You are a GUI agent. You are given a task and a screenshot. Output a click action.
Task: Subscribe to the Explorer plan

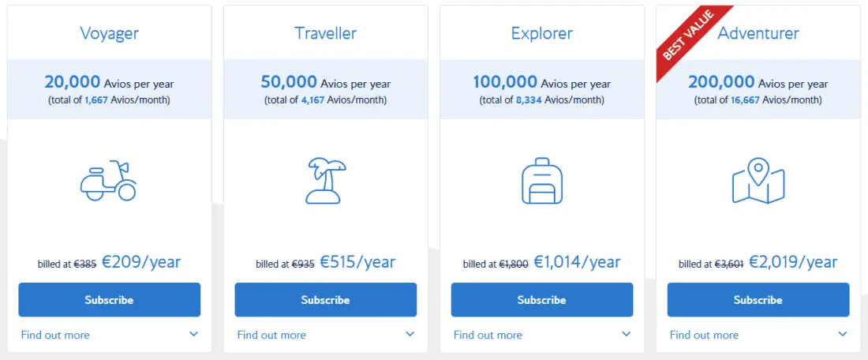542,300
